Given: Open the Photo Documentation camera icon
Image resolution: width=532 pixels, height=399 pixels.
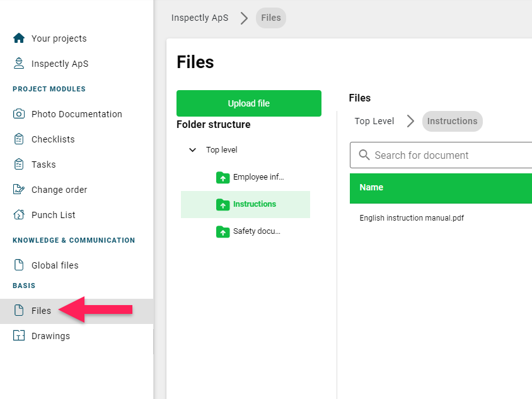Looking at the screenshot, I should tap(19, 113).
